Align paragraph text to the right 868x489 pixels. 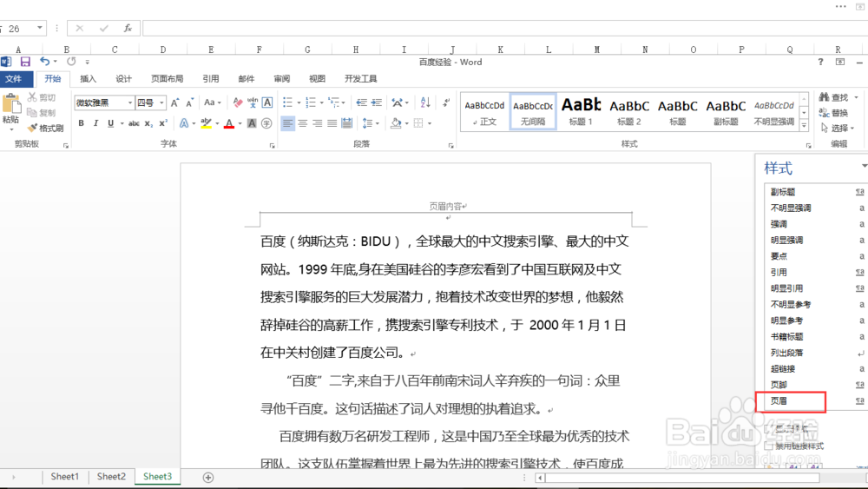pos(317,123)
